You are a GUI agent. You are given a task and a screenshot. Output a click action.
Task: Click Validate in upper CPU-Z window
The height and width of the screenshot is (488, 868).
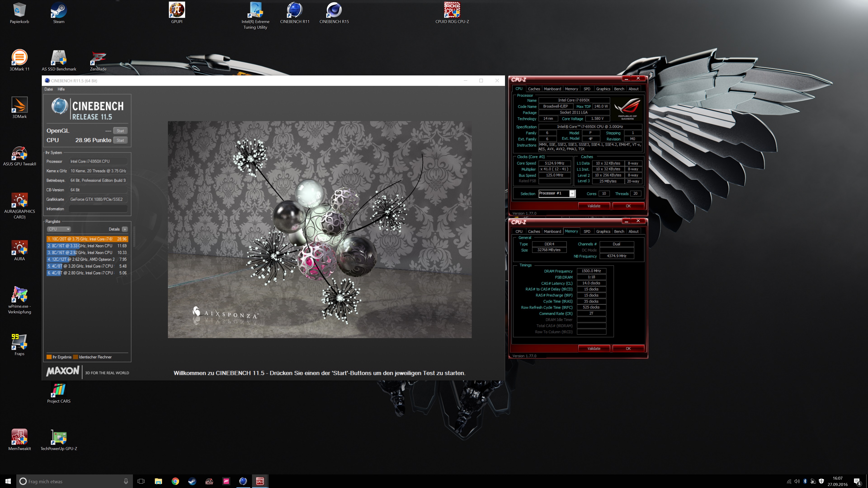(x=594, y=206)
